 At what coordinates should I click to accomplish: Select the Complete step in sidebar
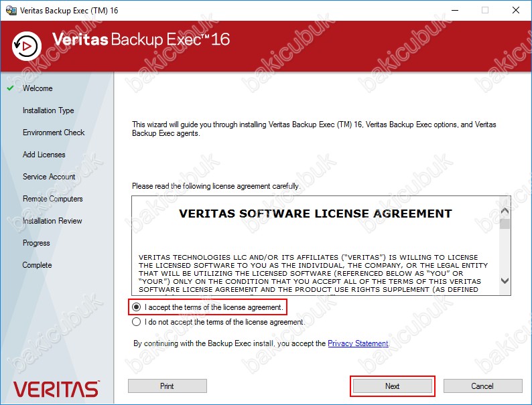(x=37, y=265)
